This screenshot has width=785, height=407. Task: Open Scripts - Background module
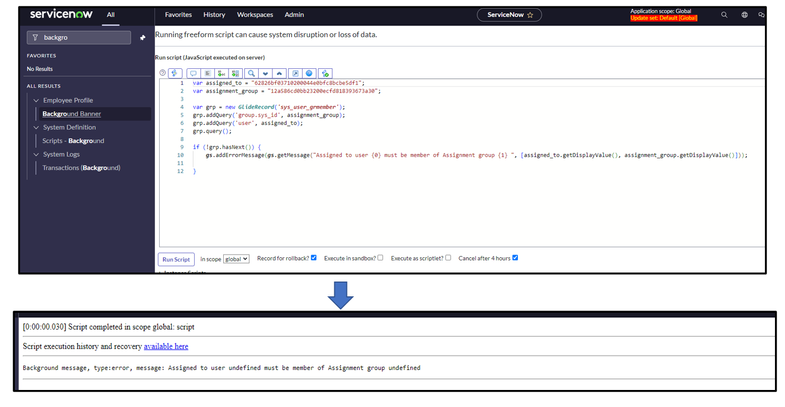pos(73,141)
